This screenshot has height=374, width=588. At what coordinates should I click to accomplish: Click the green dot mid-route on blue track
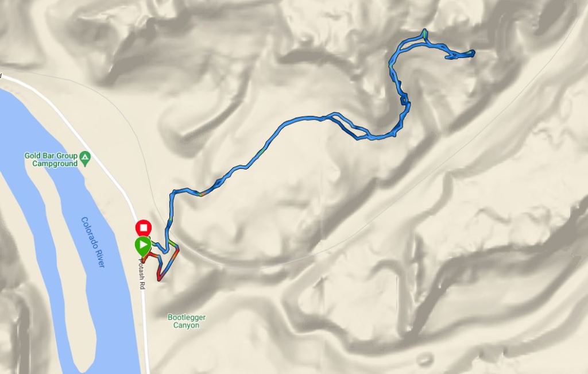pos(262,152)
